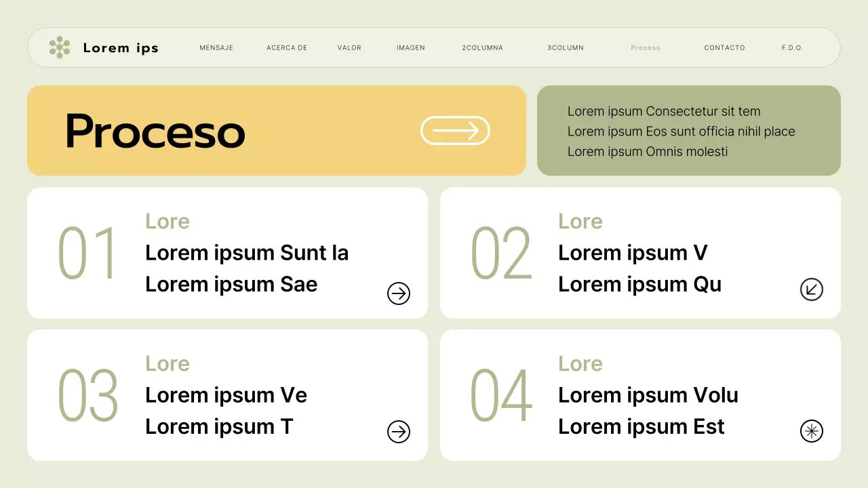
Task: Click the Lorem ips brand name
Action: tap(121, 47)
